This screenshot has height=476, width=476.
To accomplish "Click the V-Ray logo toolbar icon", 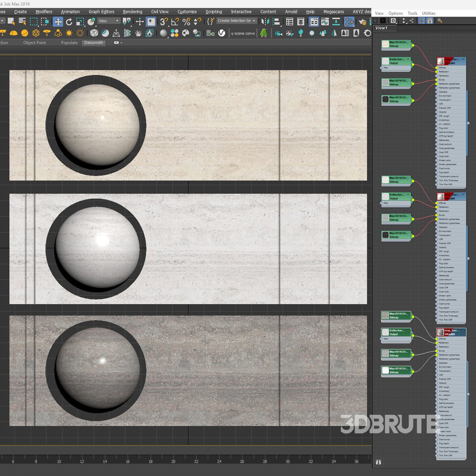I will [x=222, y=33].
